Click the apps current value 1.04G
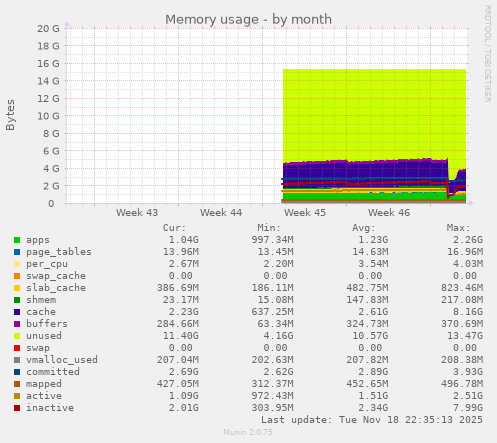Image resolution: width=497 pixels, height=443 pixels. click(x=184, y=240)
